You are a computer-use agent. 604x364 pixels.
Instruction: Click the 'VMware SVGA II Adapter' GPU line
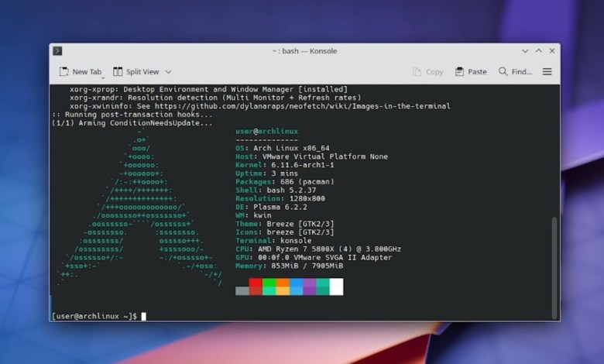[314, 257]
